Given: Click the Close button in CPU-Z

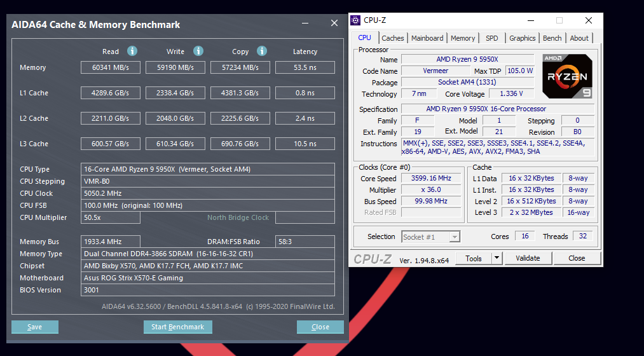Looking at the screenshot, I should [577, 258].
